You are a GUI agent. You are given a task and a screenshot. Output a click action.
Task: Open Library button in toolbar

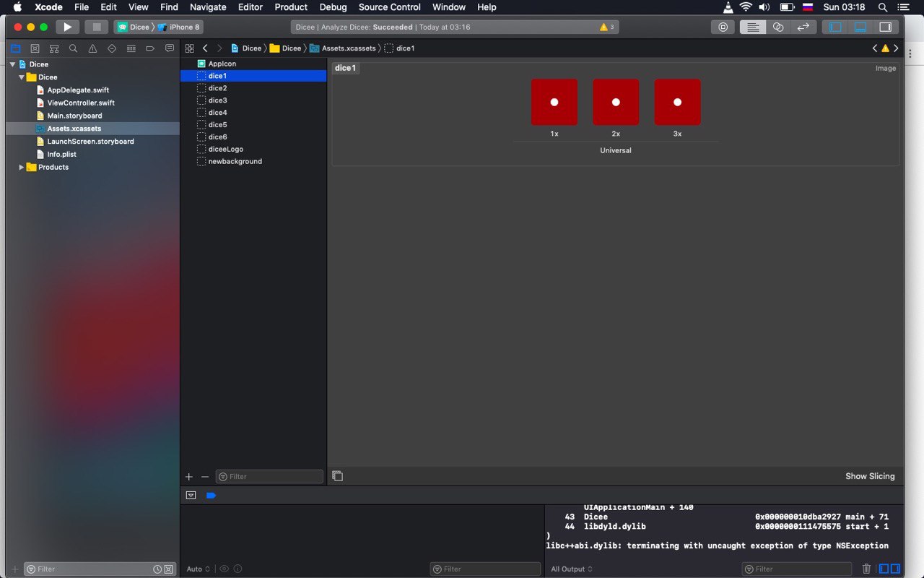click(723, 27)
